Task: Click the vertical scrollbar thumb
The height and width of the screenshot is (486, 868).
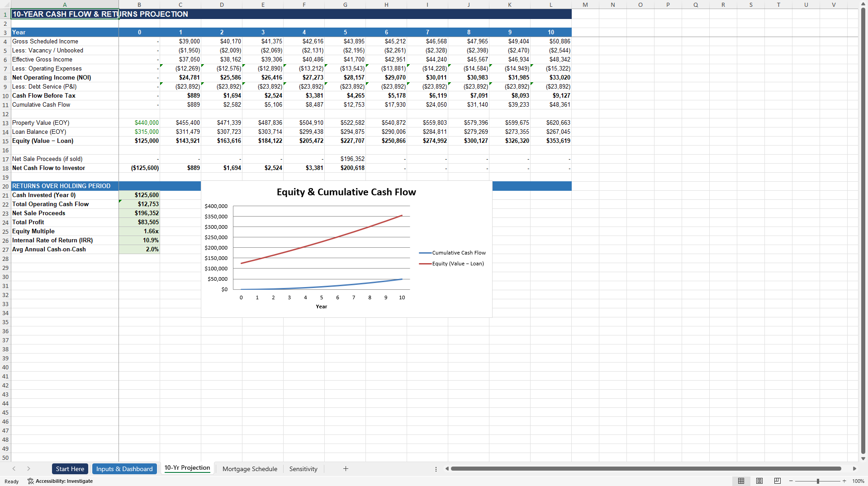Action: (x=863, y=231)
